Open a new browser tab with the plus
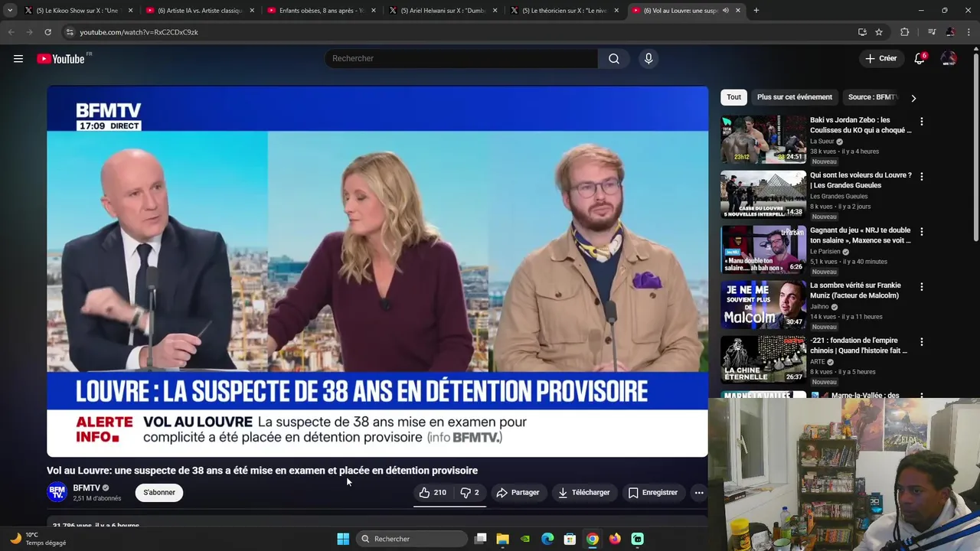 pos(756,11)
